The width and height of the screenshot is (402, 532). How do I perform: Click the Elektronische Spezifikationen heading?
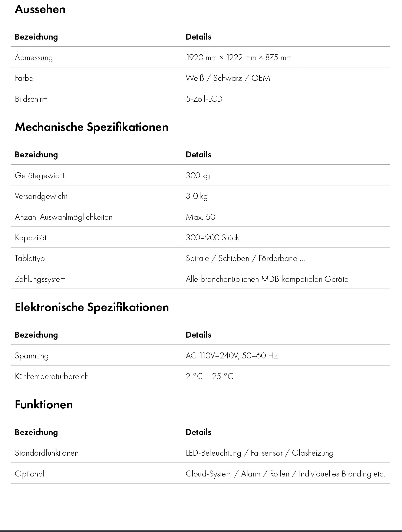coord(92,307)
